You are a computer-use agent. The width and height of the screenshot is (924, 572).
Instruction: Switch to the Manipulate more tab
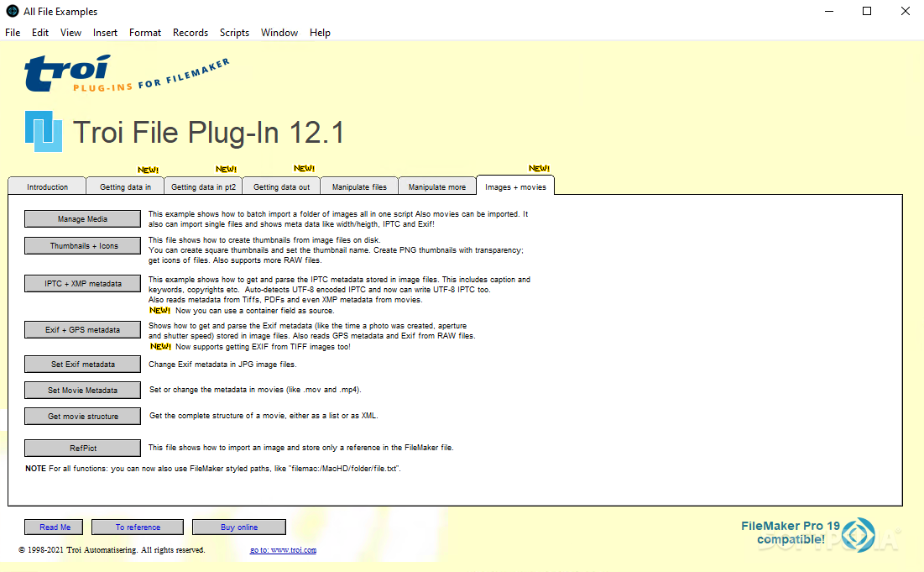pos(437,186)
